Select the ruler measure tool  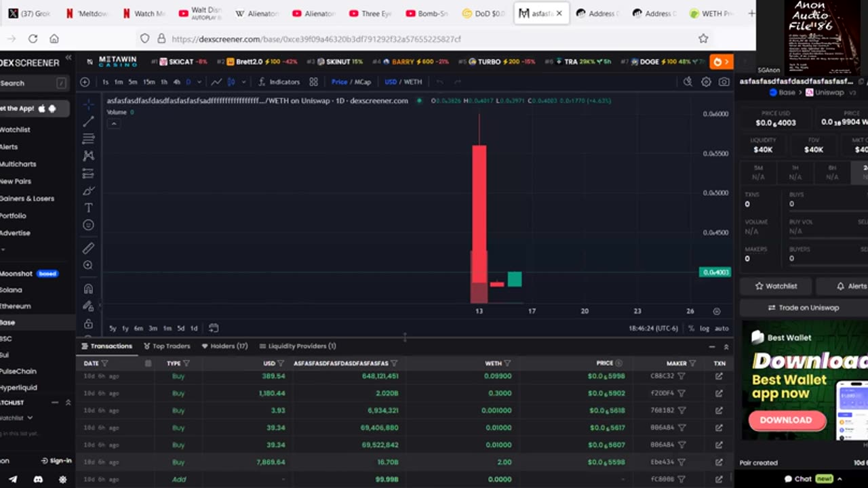[88, 248]
